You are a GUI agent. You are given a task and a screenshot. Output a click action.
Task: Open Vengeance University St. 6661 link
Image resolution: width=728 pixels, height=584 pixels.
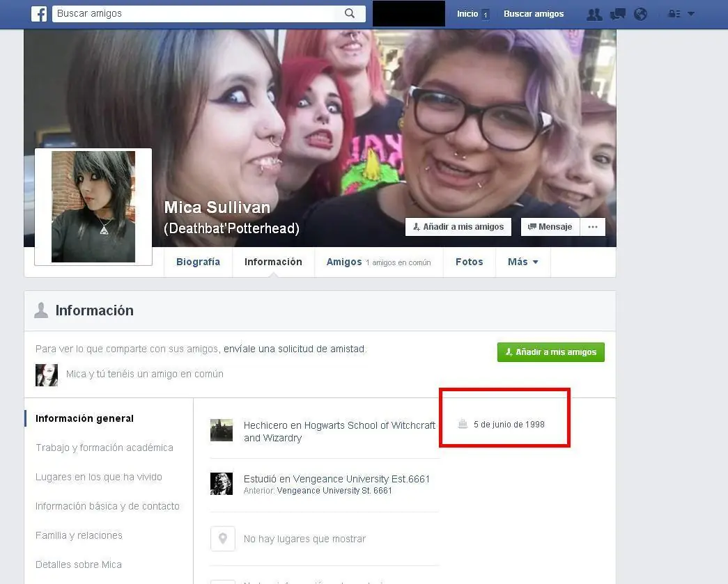click(334, 491)
